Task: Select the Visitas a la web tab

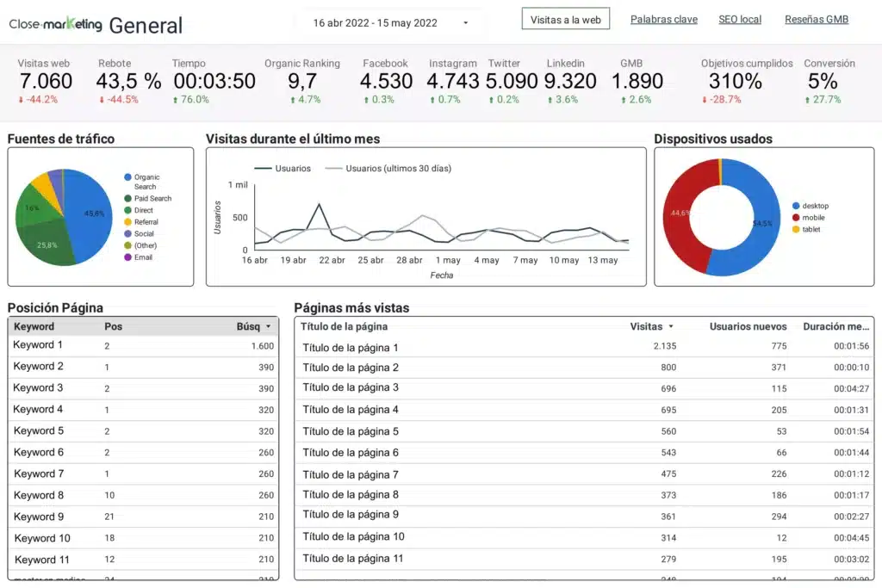Action: pos(565,19)
